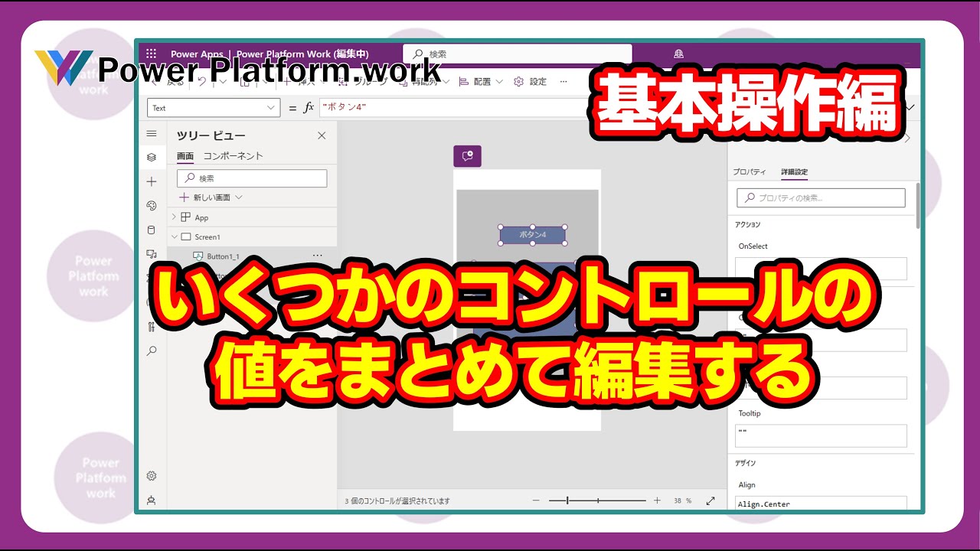Screen dimensions: 980x551
Task: Open the search magnifier in left rail
Action: 152,350
